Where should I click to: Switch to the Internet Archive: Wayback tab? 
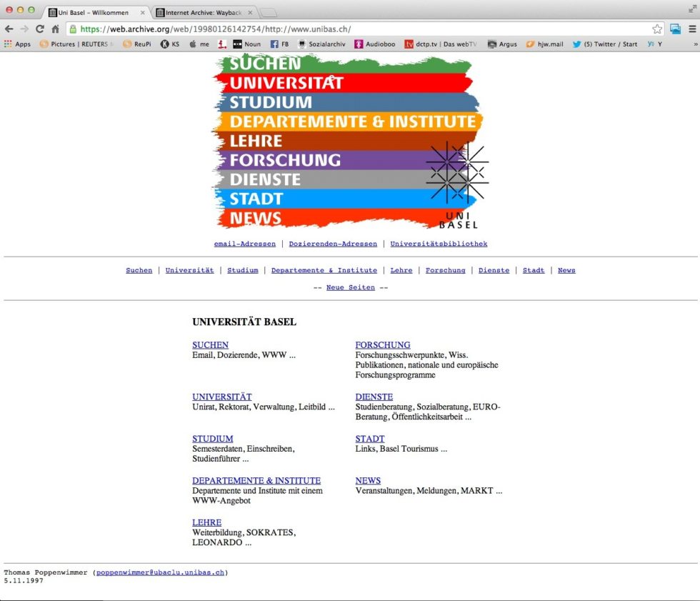pyautogui.click(x=203, y=12)
